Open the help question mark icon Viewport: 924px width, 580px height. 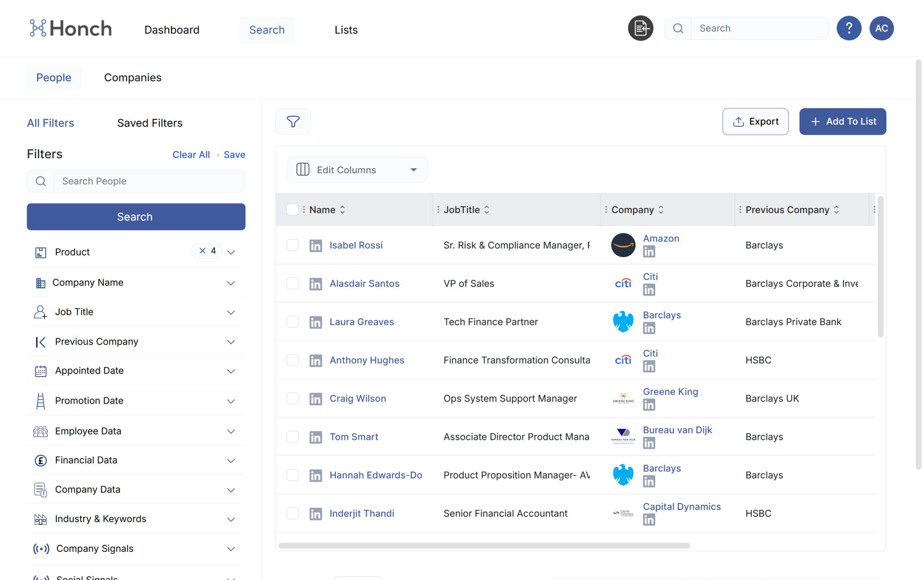click(849, 28)
